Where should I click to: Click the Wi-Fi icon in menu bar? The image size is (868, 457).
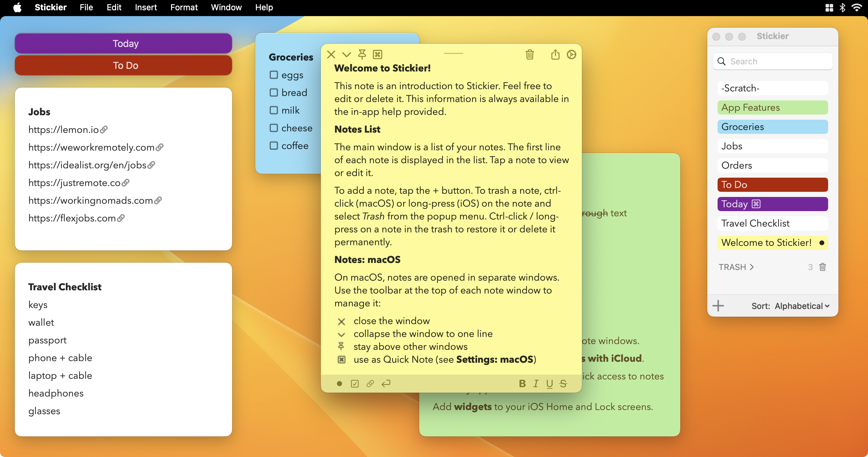point(857,7)
